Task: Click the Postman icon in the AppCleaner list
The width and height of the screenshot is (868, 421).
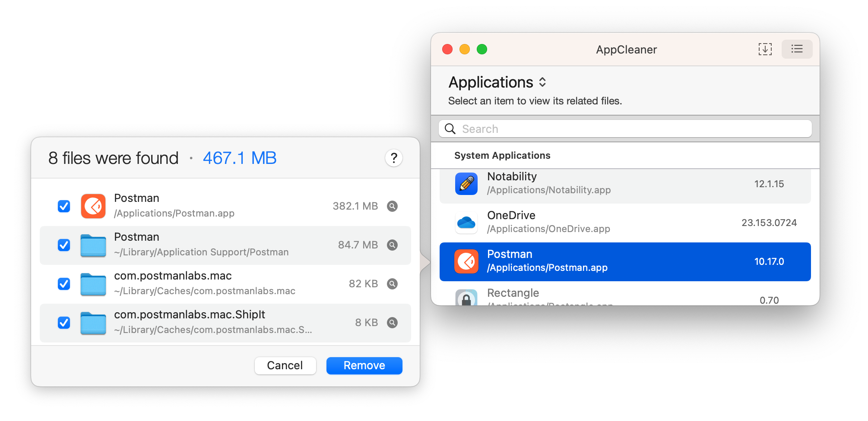Action: pyautogui.click(x=466, y=261)
